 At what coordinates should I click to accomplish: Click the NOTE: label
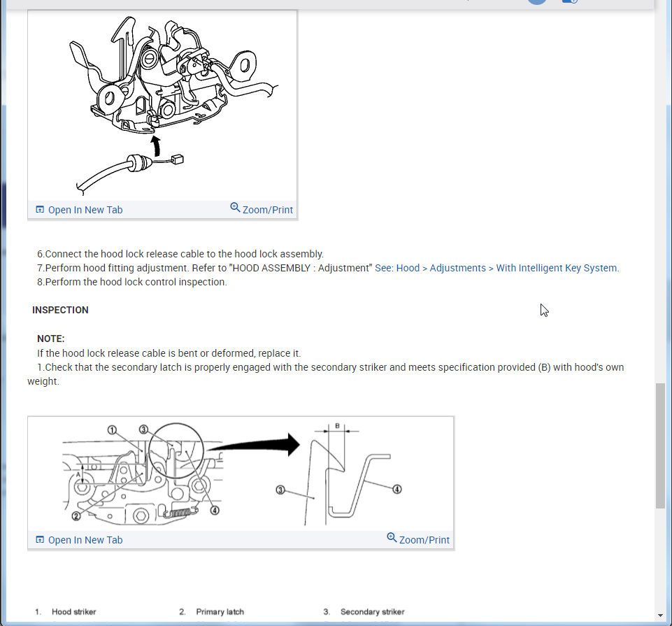coord(51,339)
